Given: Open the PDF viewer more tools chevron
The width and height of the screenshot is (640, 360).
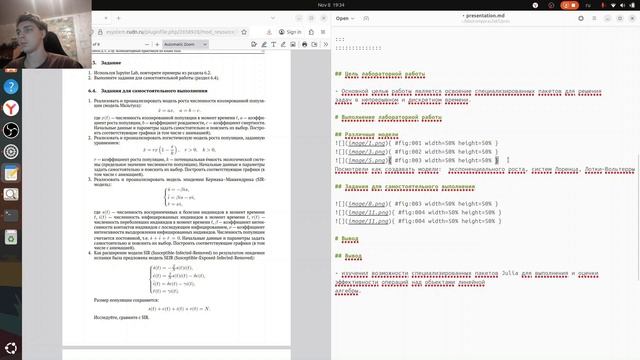Looking at the screenshot, I should [326, 44].
